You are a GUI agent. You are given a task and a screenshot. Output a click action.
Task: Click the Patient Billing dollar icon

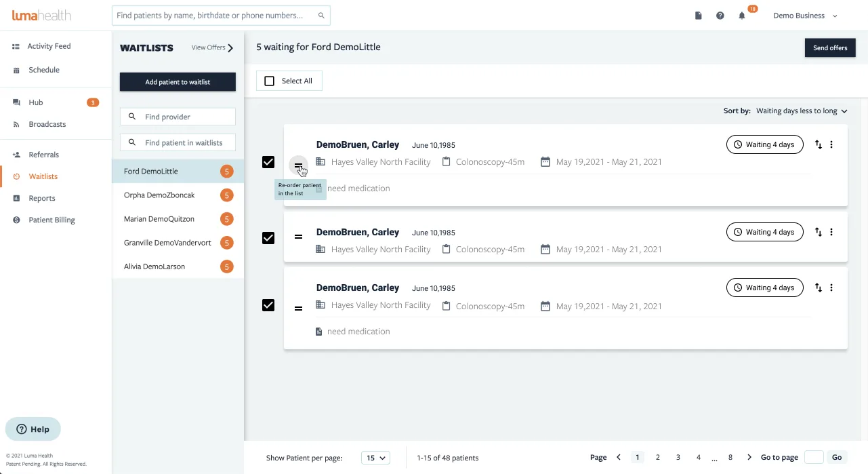coord(16,220)
